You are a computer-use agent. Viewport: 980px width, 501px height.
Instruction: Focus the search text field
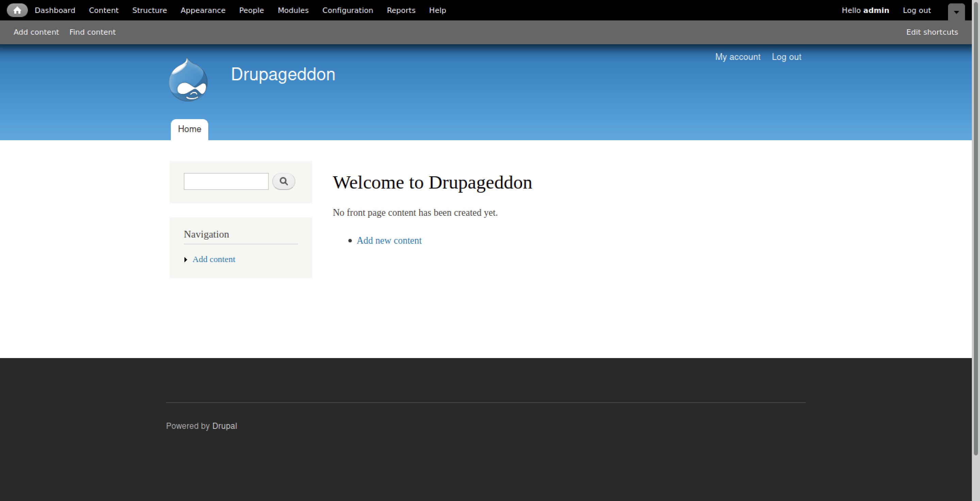point(226,181)
